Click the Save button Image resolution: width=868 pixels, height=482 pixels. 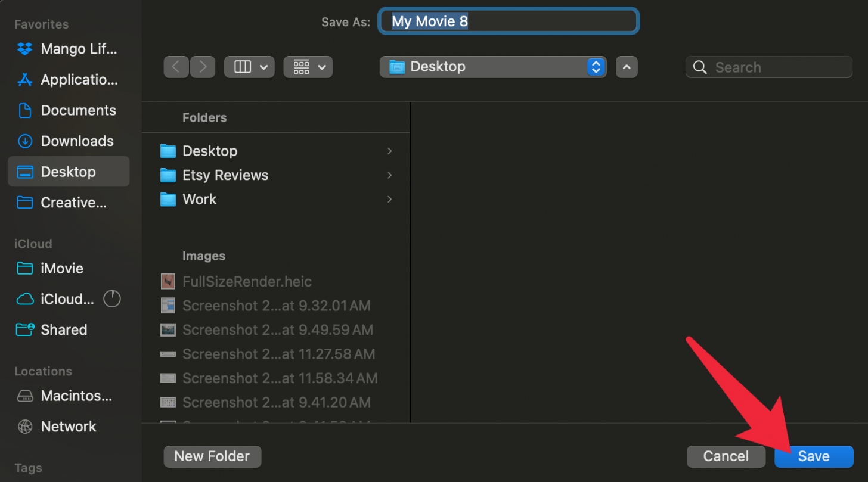(813, 456)
